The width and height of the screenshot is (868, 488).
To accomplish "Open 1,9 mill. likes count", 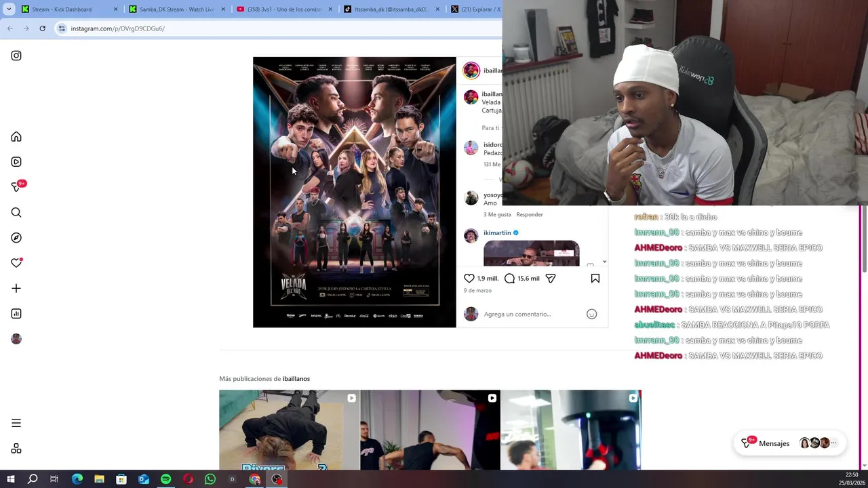I will pyautogui.click(x=488, y=279).
